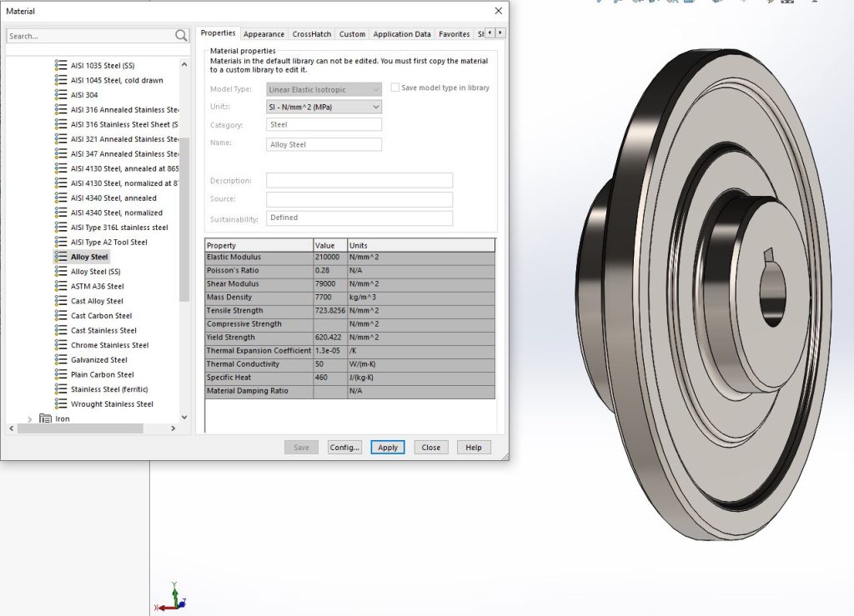Close the Material dialog with X
The image size is (854, 616).
[499, 11]
